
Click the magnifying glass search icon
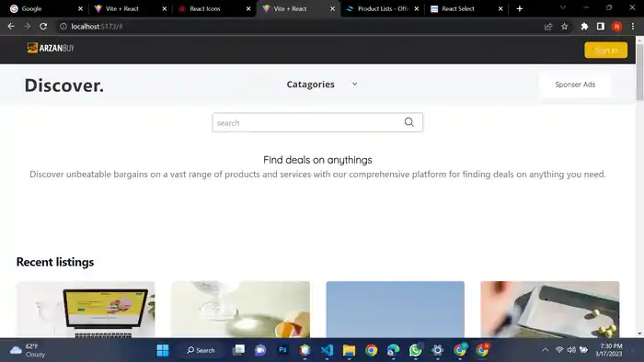[x=409, y=122]
